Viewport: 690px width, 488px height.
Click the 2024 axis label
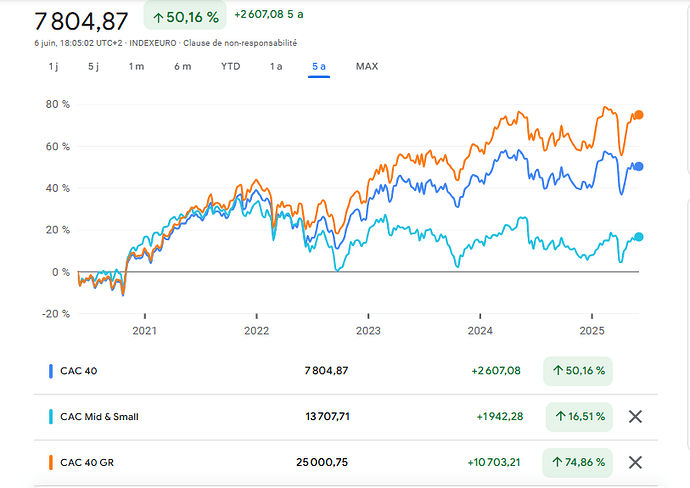(x=480, y=330)
